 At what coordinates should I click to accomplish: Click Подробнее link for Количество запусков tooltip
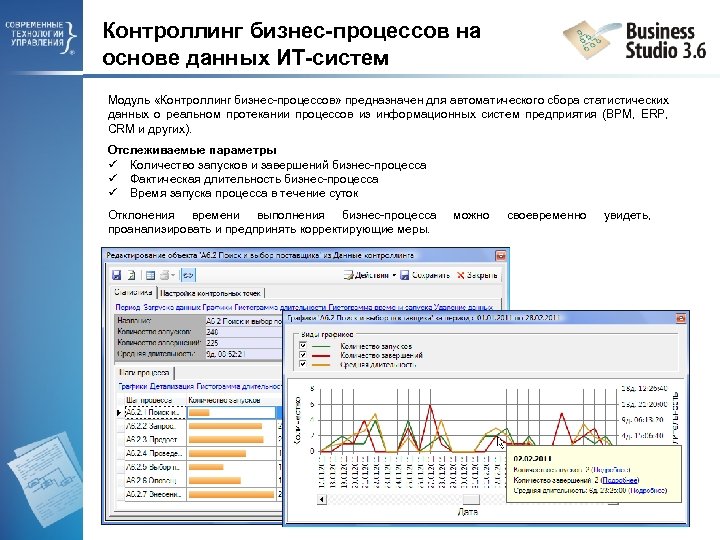611,470
